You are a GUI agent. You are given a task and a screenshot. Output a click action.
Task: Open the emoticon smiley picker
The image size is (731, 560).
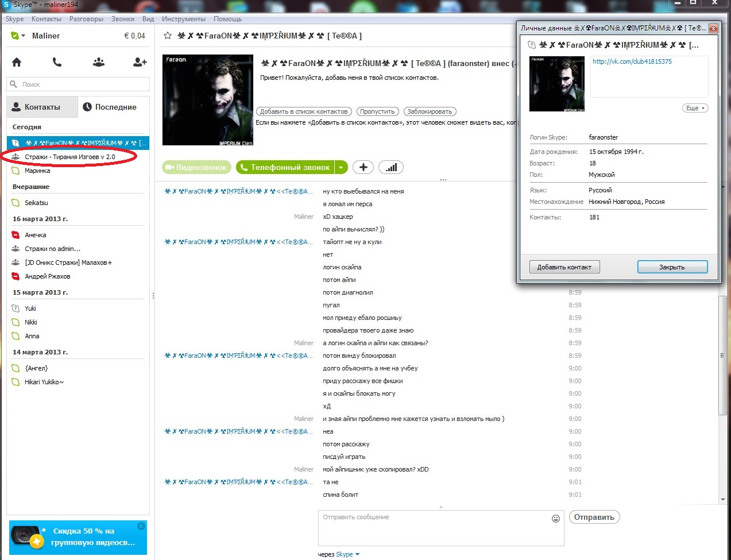point(555,519)
